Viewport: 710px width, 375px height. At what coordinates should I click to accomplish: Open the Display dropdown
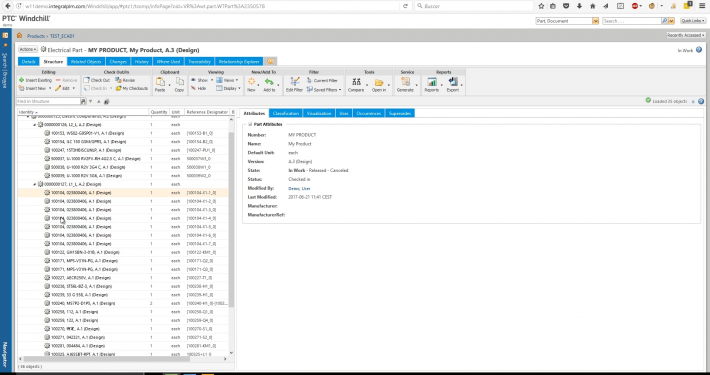(228, 88)
